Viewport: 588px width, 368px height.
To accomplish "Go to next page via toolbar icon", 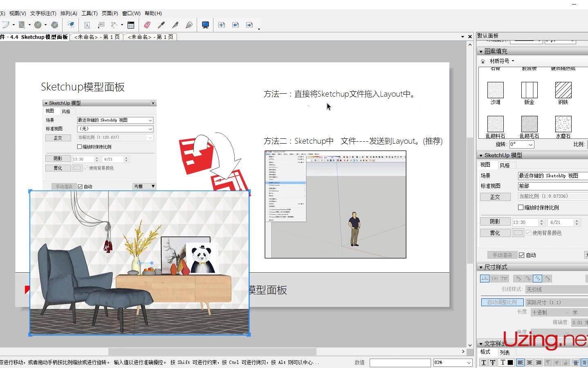I will 249,25.
